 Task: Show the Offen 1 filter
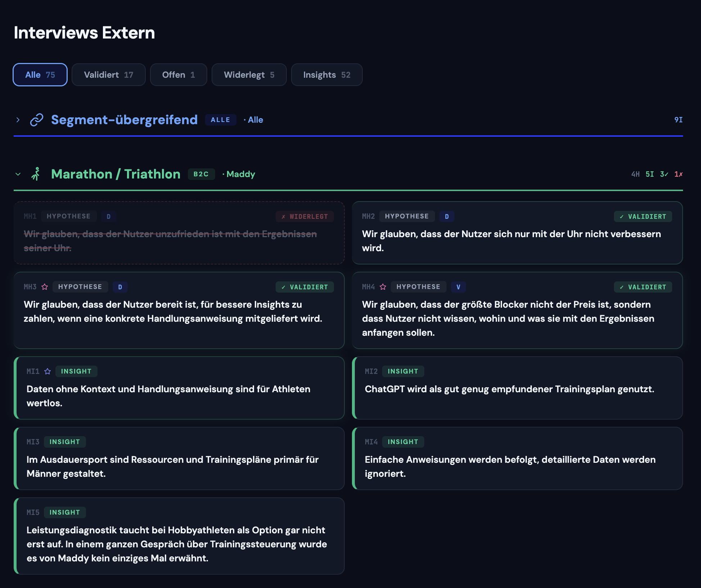coord(178,75)
